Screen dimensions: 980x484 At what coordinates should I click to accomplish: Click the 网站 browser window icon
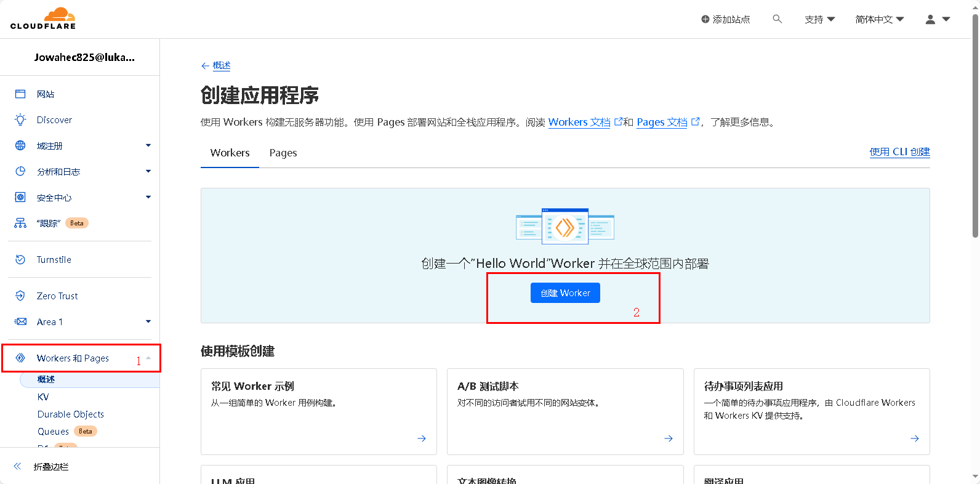[x=20, y=94]
